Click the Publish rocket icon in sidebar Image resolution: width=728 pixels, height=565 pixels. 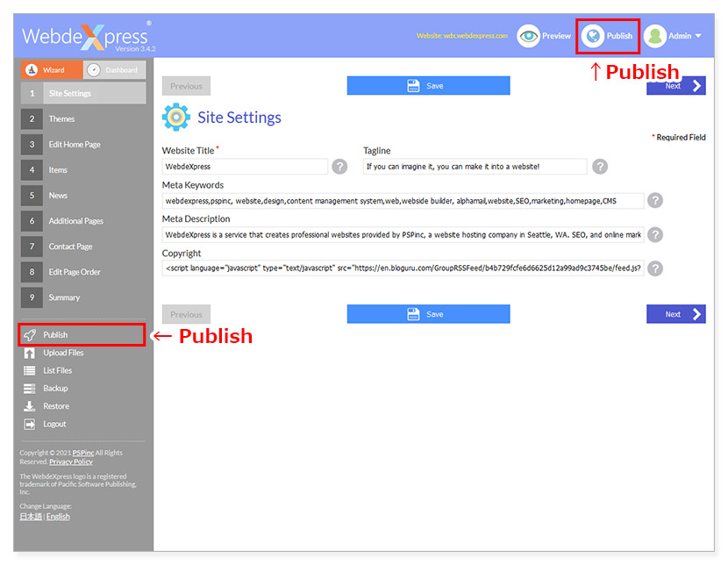tap(30, 335)
